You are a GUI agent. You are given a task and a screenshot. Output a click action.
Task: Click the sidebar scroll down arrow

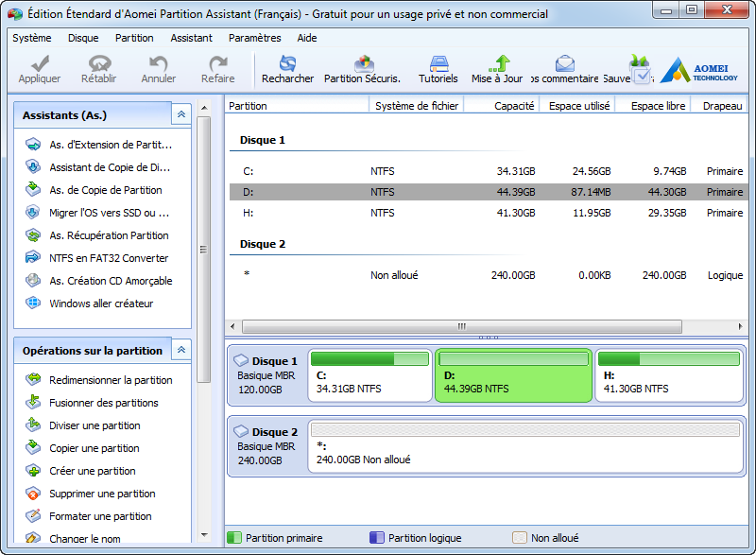coord(204,535)
